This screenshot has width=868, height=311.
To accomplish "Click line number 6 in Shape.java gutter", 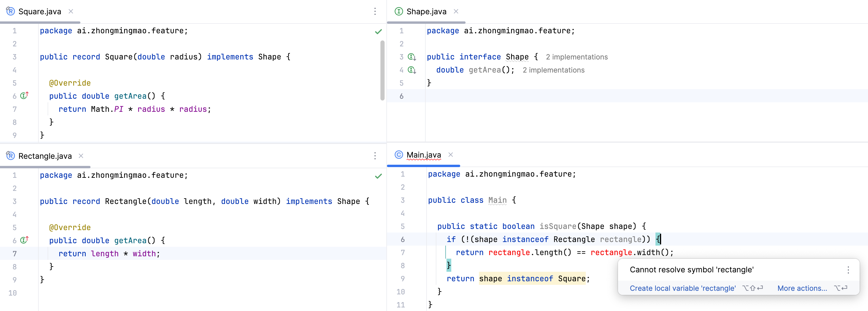I will pyautogui.click(x=401, y=96).
